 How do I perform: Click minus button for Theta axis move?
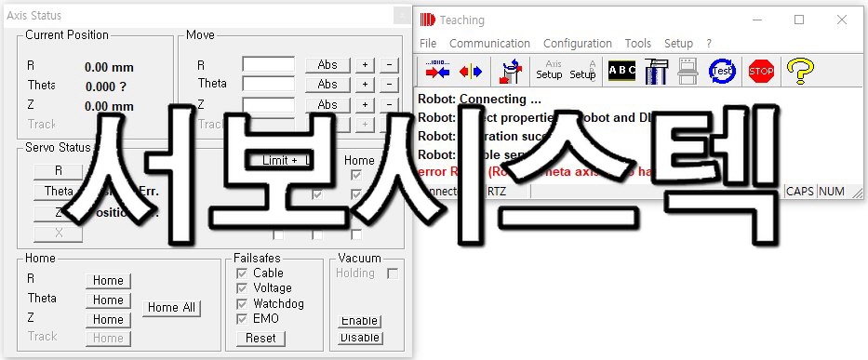[389, 84]
